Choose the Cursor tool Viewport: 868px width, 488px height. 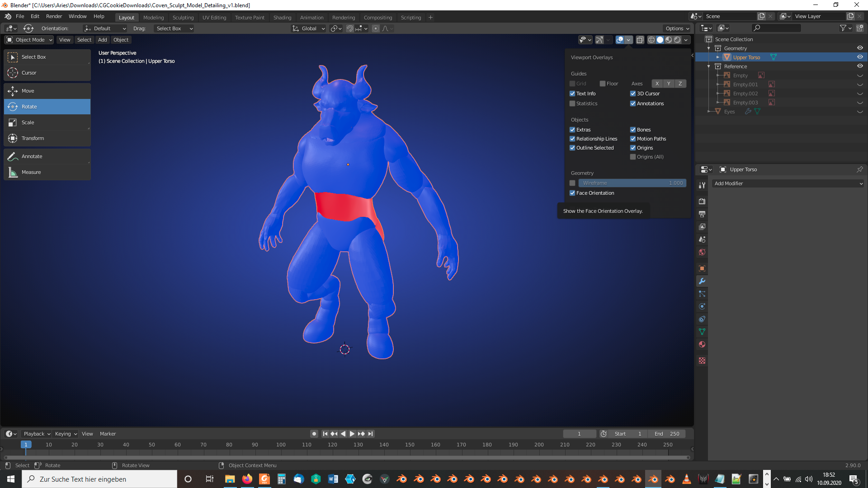[28, 73]
